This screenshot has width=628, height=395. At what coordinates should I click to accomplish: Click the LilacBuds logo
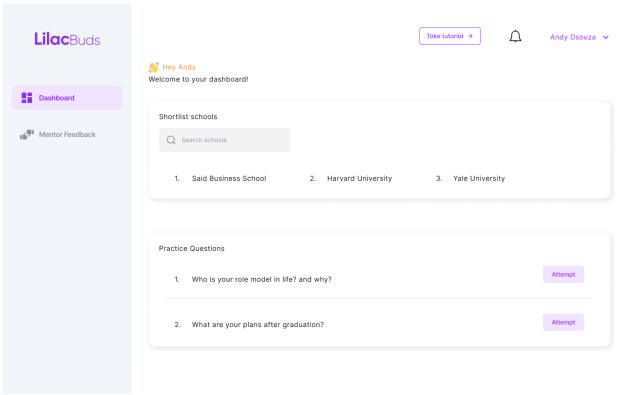pyautogui.click(x=67, y=39)
